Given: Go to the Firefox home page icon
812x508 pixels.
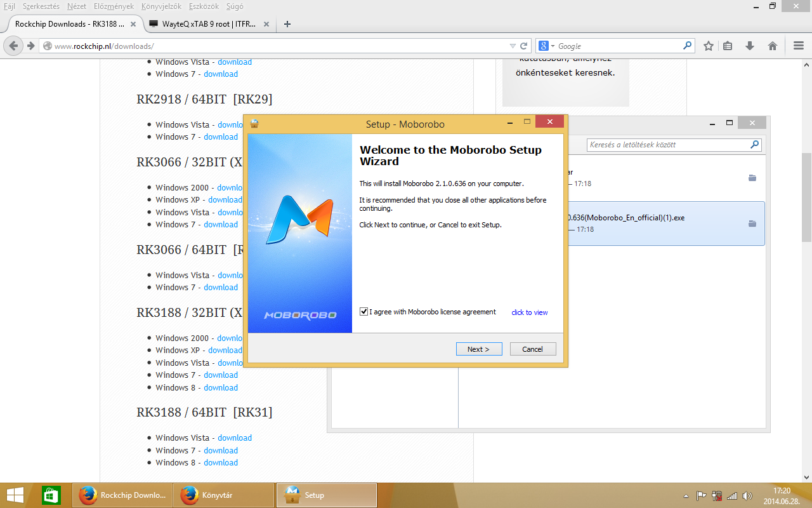Looking at the screenshot, I should [772, 46].
